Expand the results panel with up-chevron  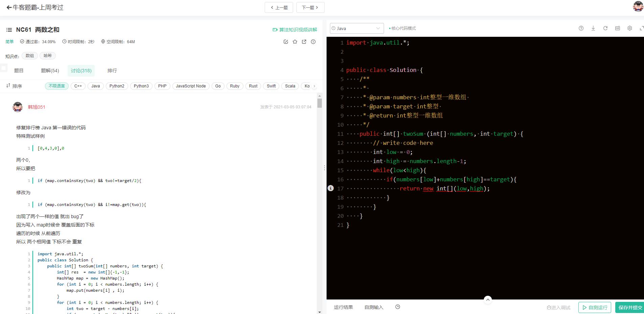click(487, 299)
